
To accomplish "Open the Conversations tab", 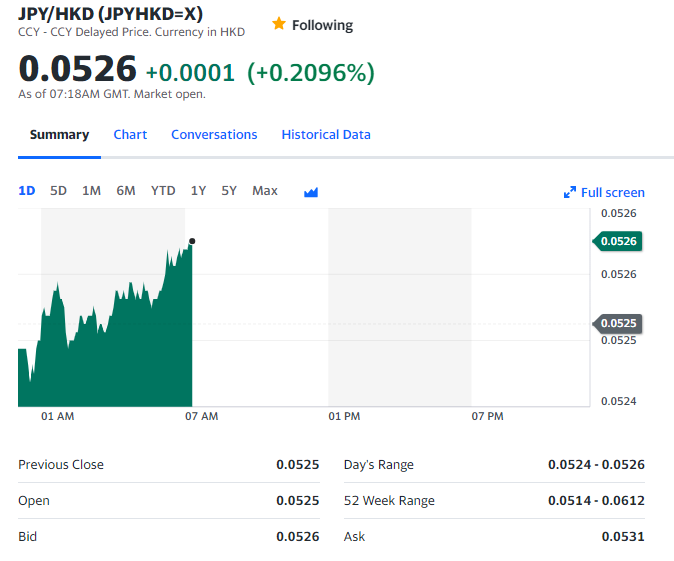I will tap(214, 135).
